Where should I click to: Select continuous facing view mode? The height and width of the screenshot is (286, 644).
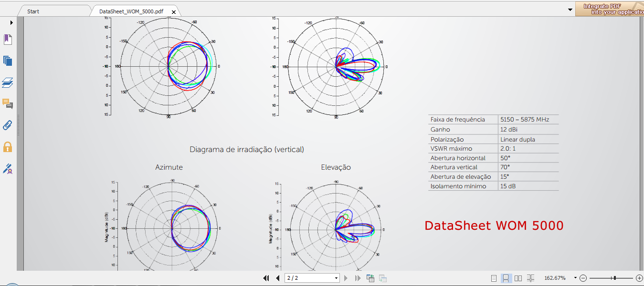click(531, 278)
